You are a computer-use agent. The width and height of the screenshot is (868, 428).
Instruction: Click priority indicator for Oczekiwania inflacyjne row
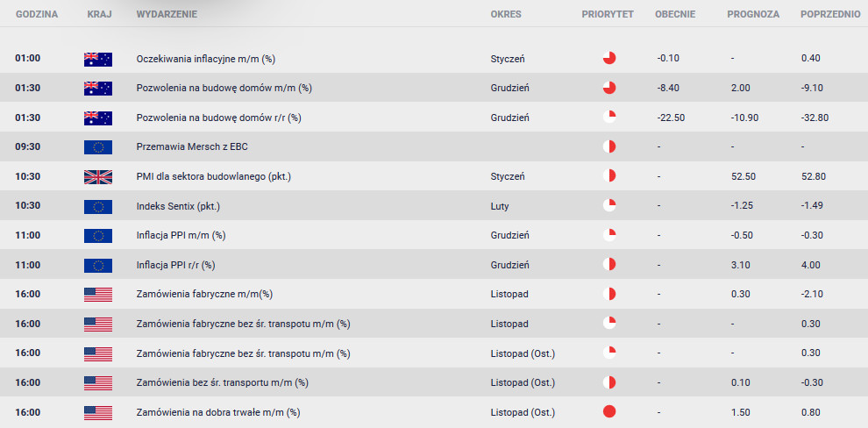609,58
